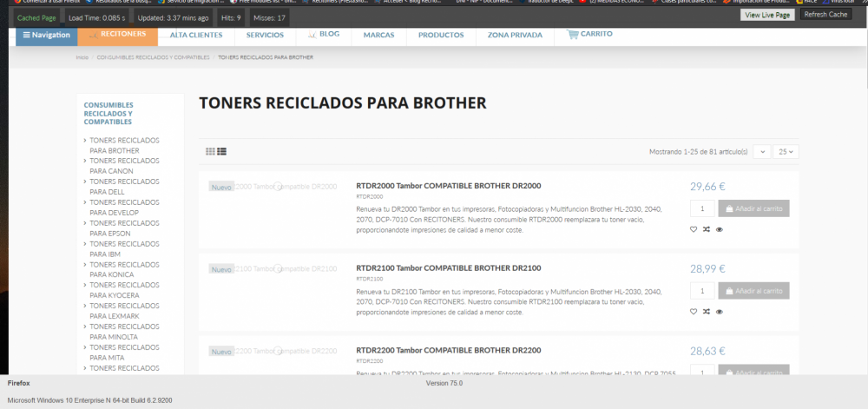Open the RECITONERS home tab
Image resolution: width=868 pixels, height=409 pixels.
[x=118, y=36]
